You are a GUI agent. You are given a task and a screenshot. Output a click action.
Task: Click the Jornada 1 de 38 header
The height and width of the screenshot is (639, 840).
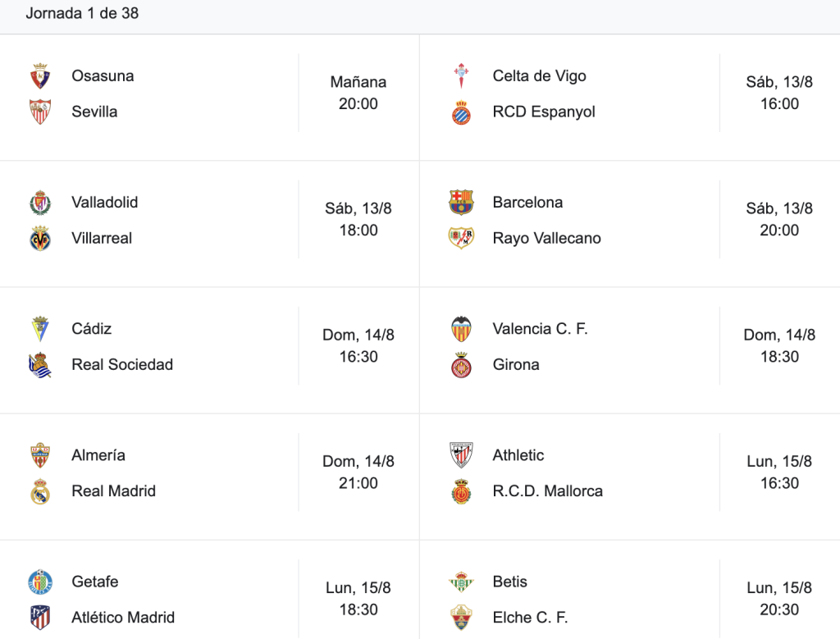[82, 13]
